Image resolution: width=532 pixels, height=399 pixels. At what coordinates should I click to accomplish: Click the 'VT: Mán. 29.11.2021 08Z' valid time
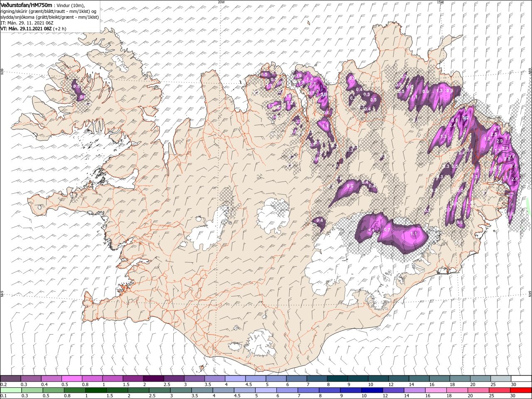coord(26,29)
